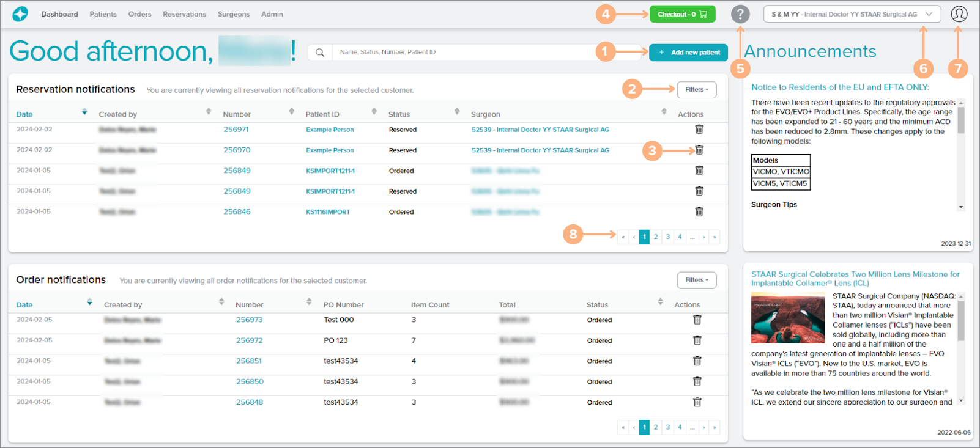Open Filters dropdown in Reservation notifications

tap(696, 90)
